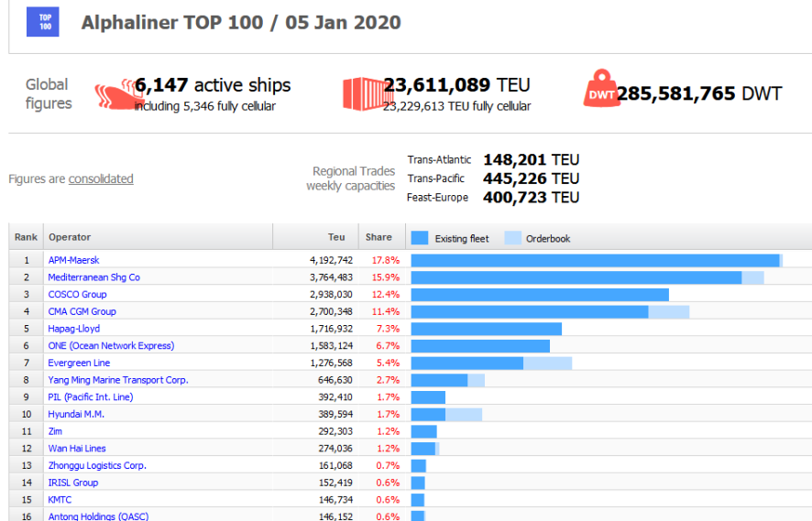Open the consolidated figures link
The image size is (812, 521).
(x=101, y=179)
